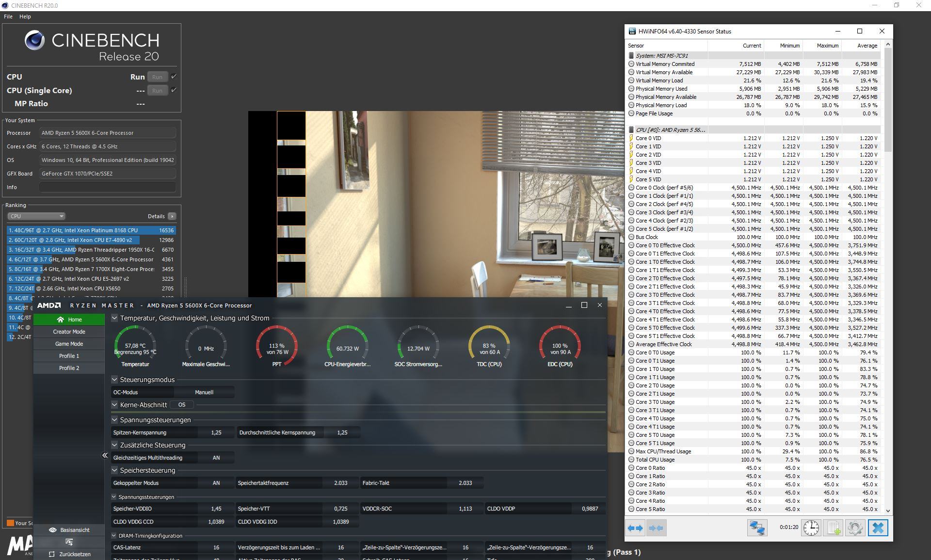The width and height of the screenshot is (931, 560).
Task: Select Creator Mode in Ryzen Master
Action: (69, 332)
